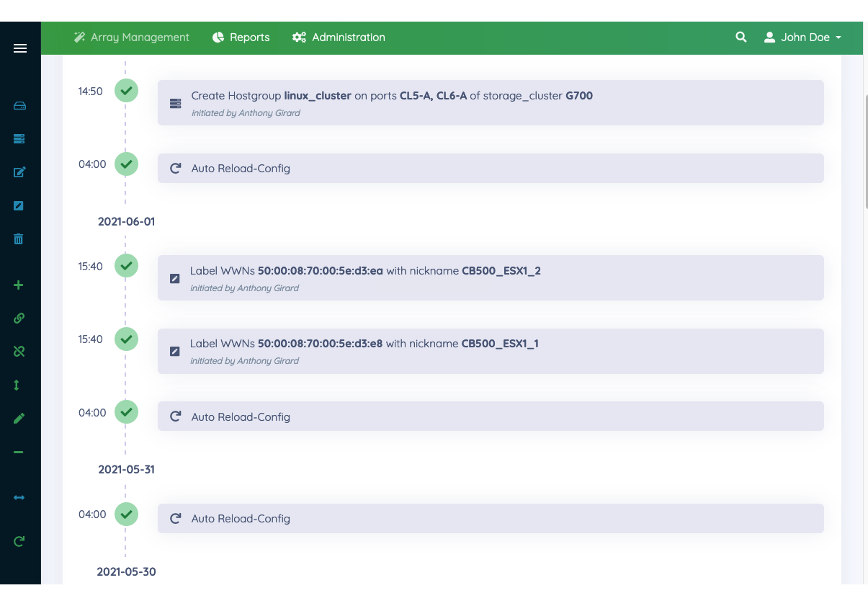The image size is (868, 606).
Task: Click the solid pen-square label icon in sidebar
Action: pyautogui.click(x=19, y=205)
